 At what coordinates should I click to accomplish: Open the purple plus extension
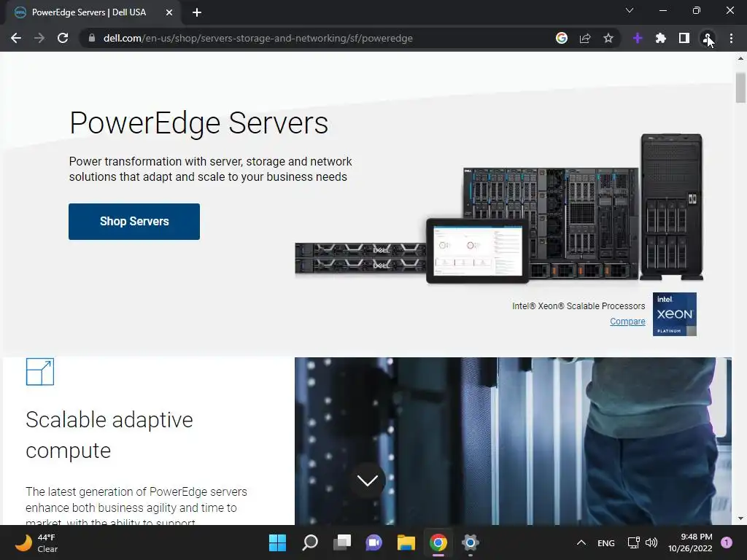638,38
